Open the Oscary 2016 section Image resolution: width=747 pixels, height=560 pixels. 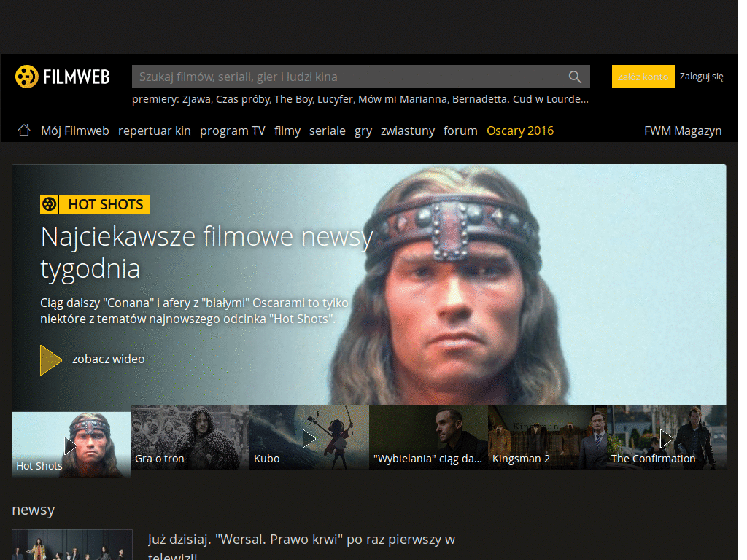[519, 131]
